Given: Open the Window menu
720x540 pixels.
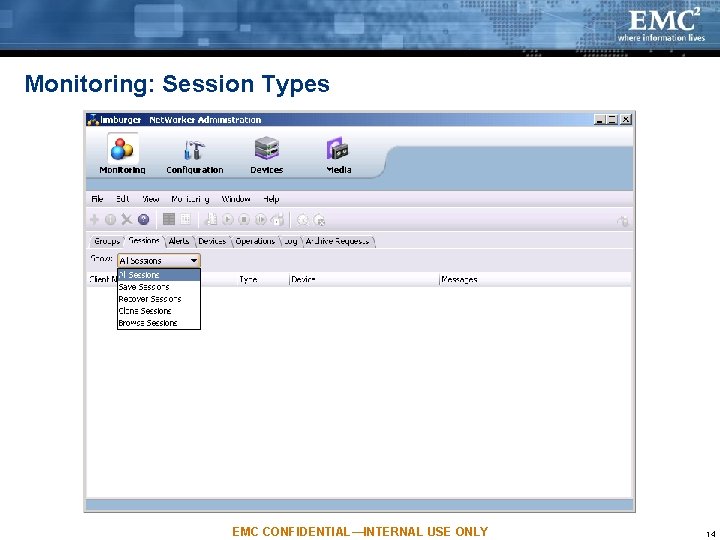Looking at the screenshot, I should coord(236,199).
